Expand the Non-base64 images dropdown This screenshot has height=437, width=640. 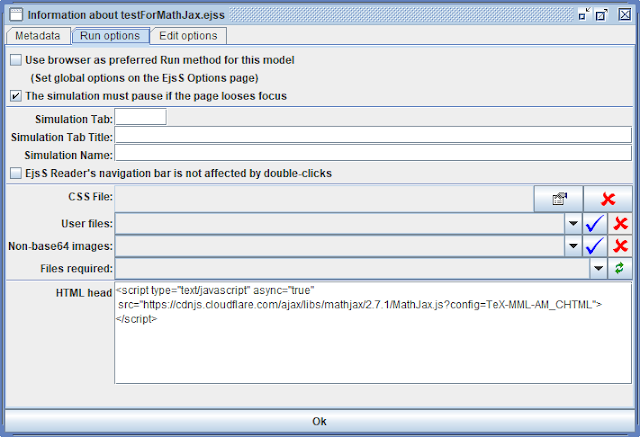point(573,246)
